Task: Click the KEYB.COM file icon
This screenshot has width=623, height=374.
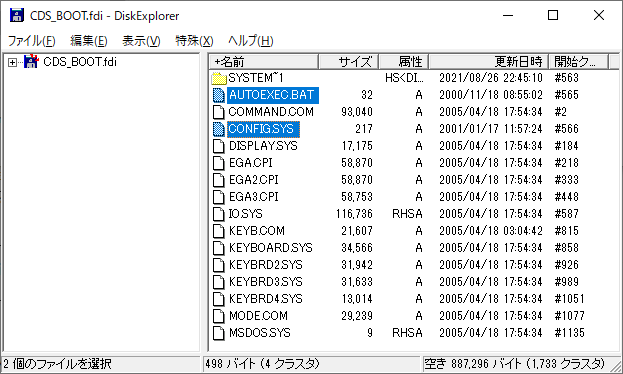Action: coord(219,231)
